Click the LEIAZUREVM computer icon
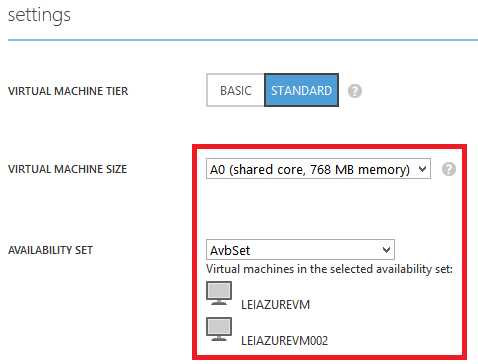The height and width of the screenshot is (364, 478). click(219, 293)
